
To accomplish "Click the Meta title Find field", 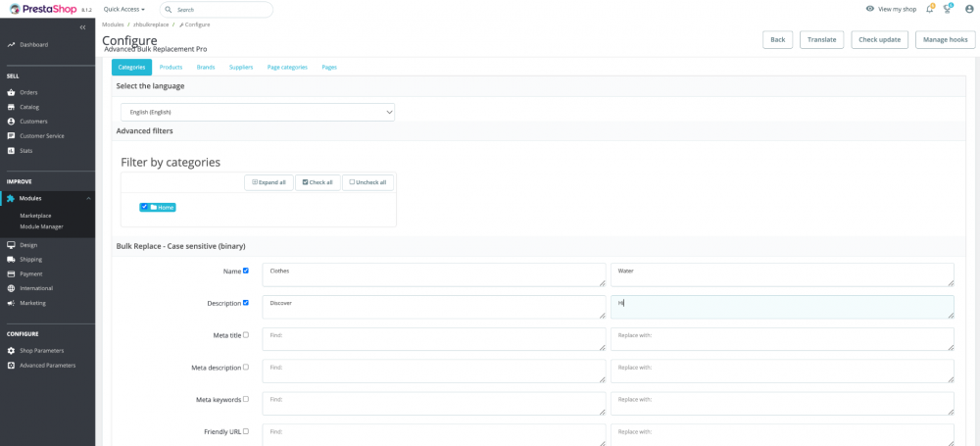I will [434, 339].
